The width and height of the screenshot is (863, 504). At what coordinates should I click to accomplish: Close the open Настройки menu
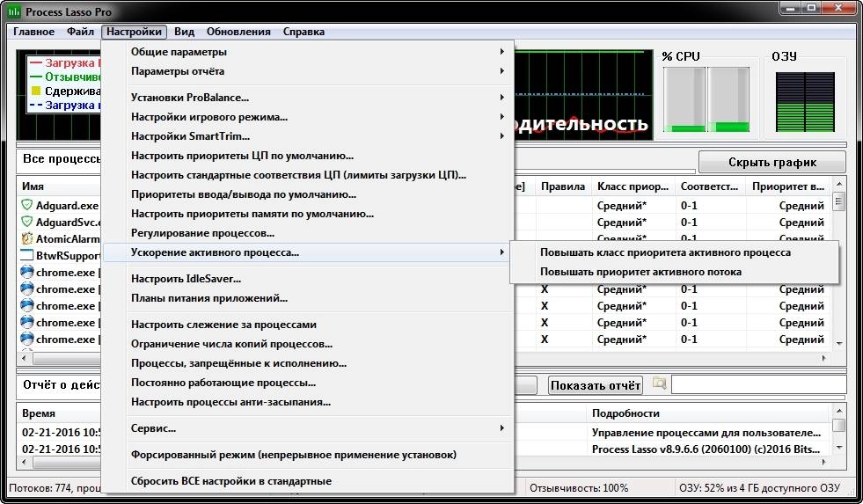(135, 32)
